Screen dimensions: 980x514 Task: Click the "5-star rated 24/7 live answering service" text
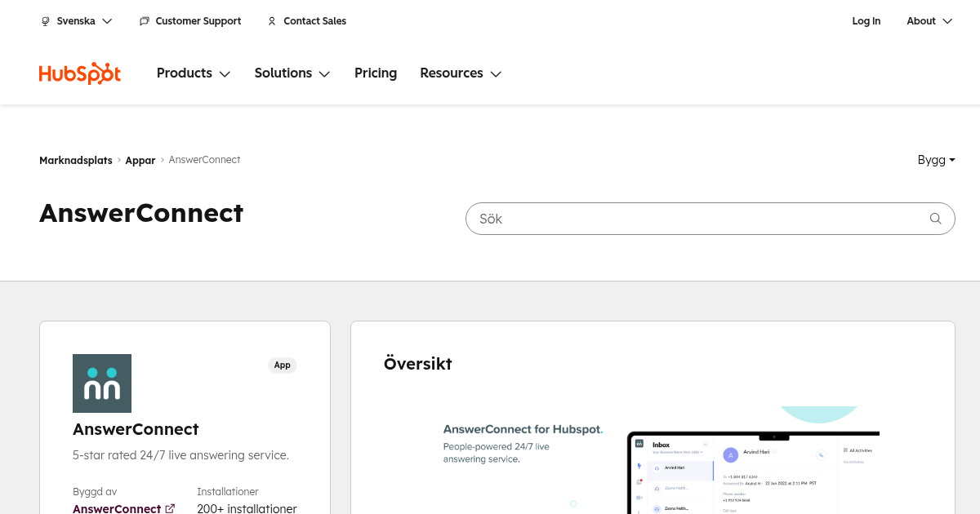tap(180, 455)
